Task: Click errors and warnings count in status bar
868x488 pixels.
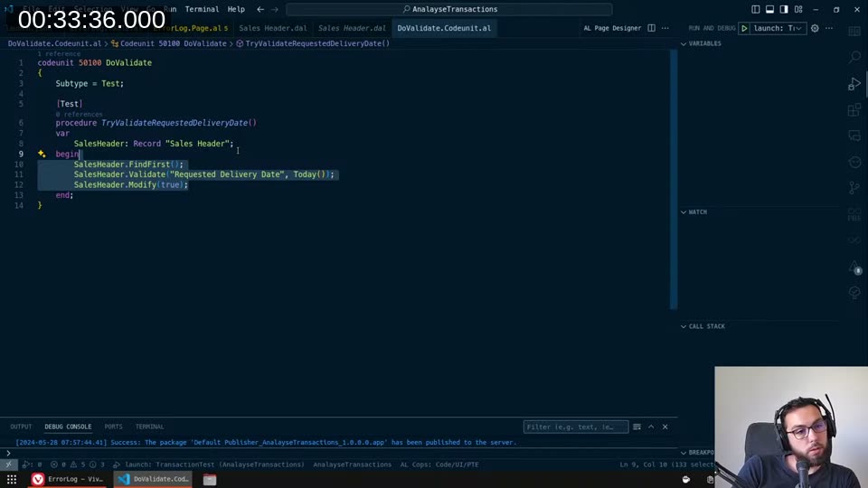Action: click(77, 465)
